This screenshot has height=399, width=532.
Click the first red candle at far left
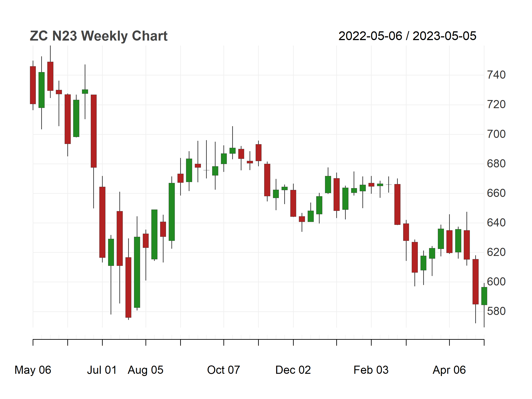pyautogui.click(x=33, y=85)
